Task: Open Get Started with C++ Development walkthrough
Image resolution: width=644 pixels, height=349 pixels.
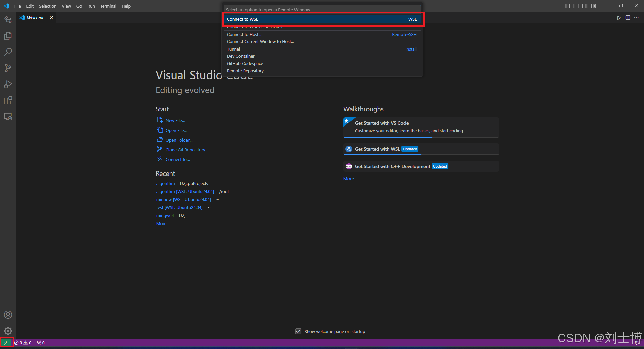Action: click(421, 166)
